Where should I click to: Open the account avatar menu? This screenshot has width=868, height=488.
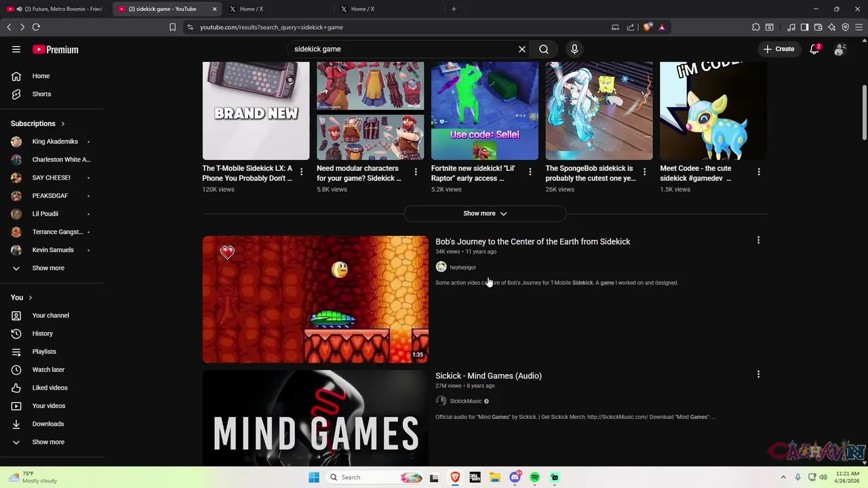tap(840, 49)
